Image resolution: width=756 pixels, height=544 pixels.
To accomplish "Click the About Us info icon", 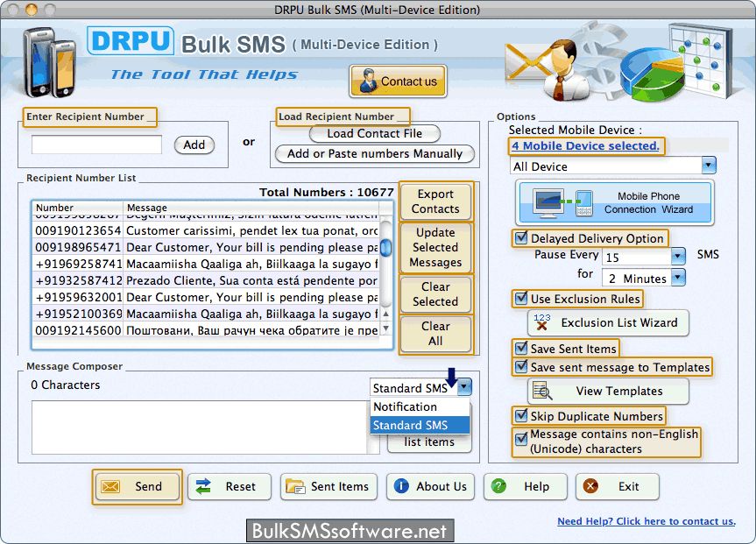I will tap(401, 486).
